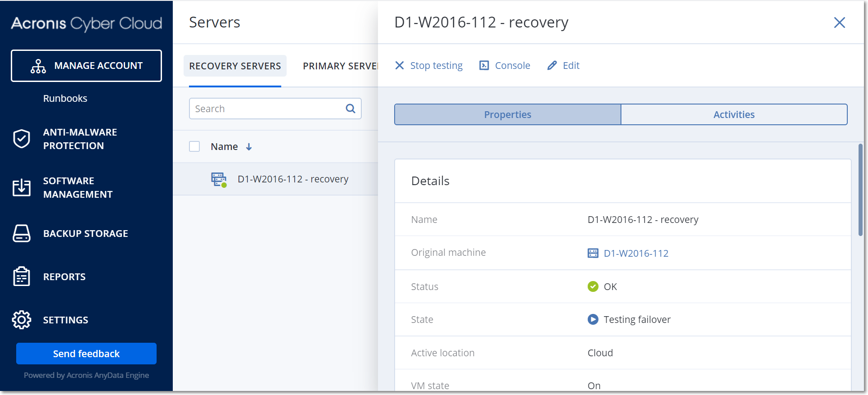This screenshot has width=868, height=395.
Task: Open Anti-Malware Protection section
Action: tap(80, 139)
